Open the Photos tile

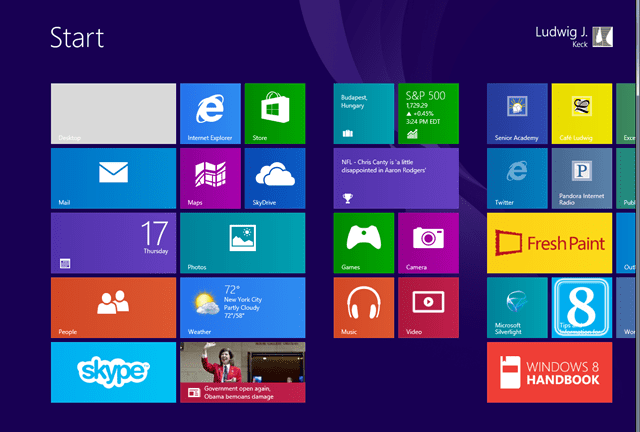coord(242,242)
